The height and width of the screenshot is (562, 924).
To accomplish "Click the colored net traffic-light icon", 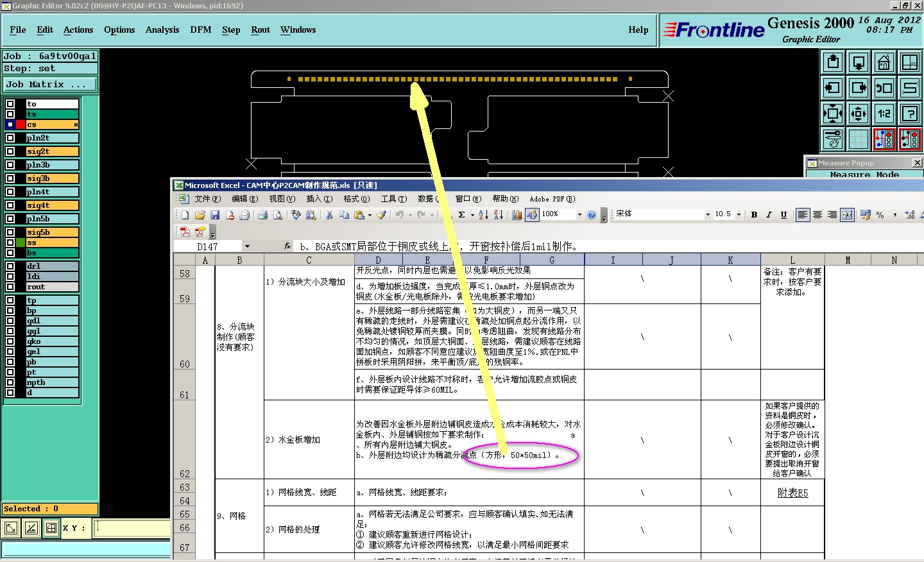I will [884, 139].
